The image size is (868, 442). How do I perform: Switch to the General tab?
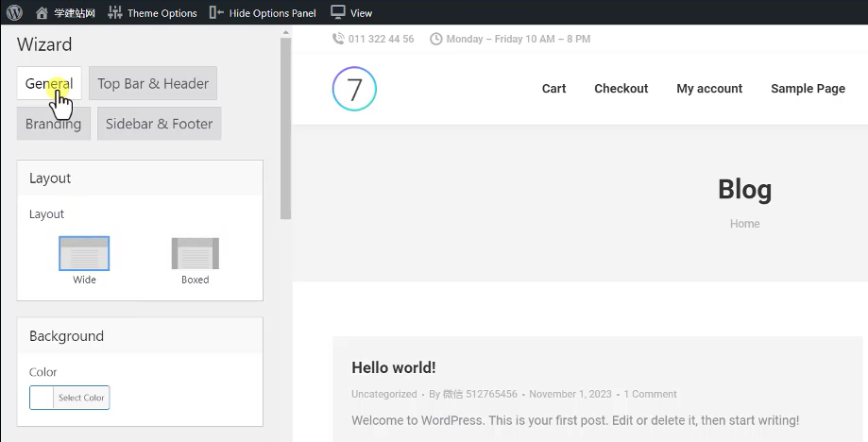coord(49,83)
